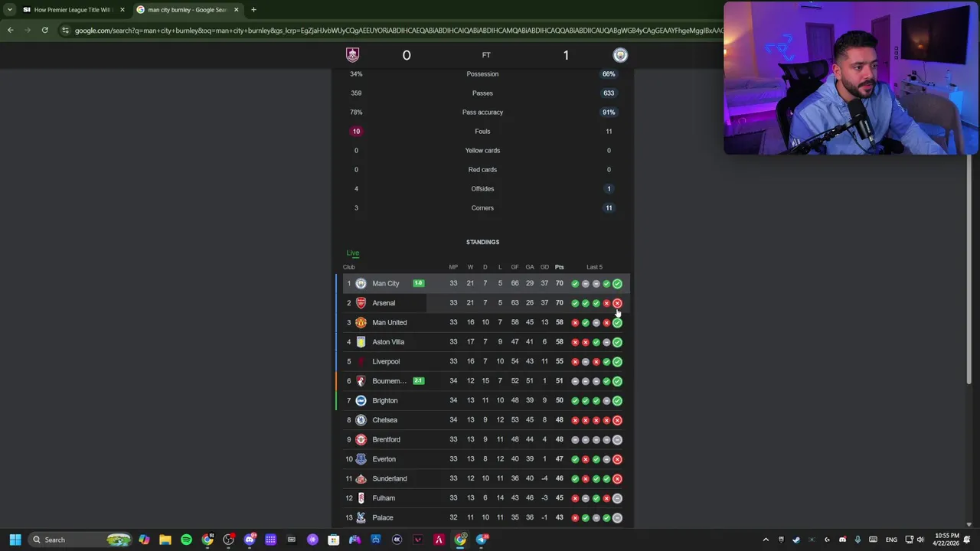Click the Fulham club logo in standings
This screenshot has height=551, width=980.
coord(361,498)
